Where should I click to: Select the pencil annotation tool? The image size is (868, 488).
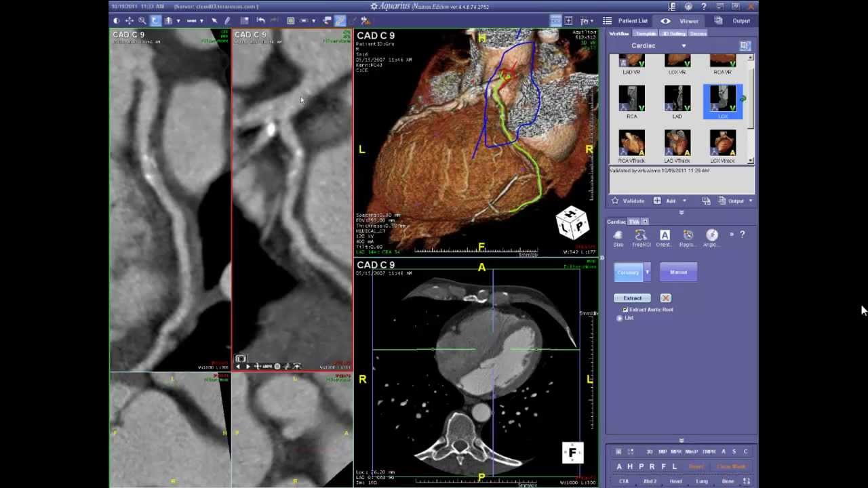click(x=227, y=21)
